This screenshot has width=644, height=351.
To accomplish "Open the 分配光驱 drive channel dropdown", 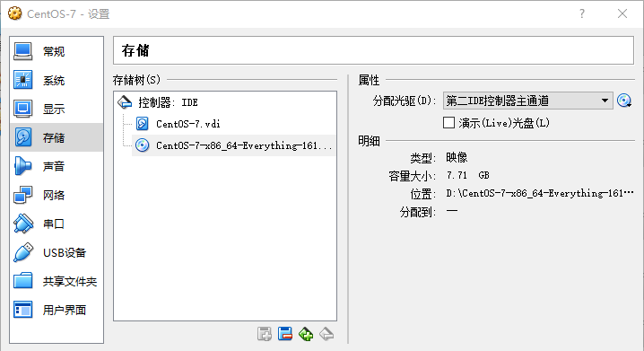I will click(527, 101).
